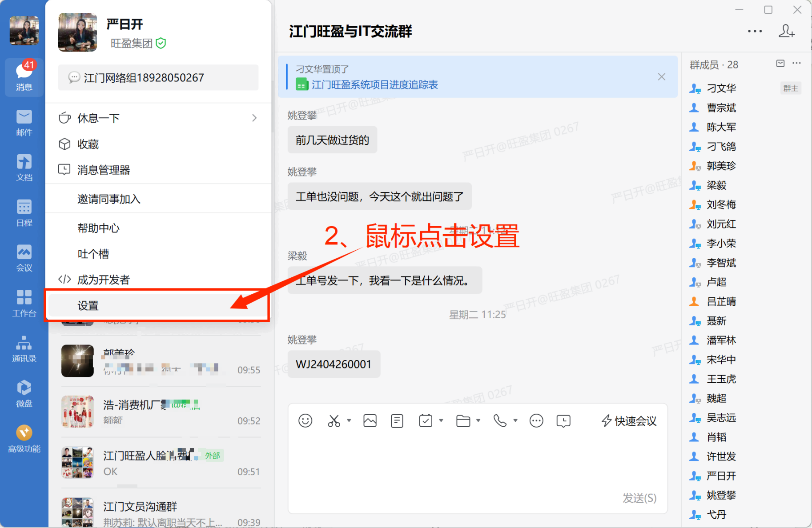Open the 浩-消费机厂 conversation
812x528 pixels.
pos(161,412)
